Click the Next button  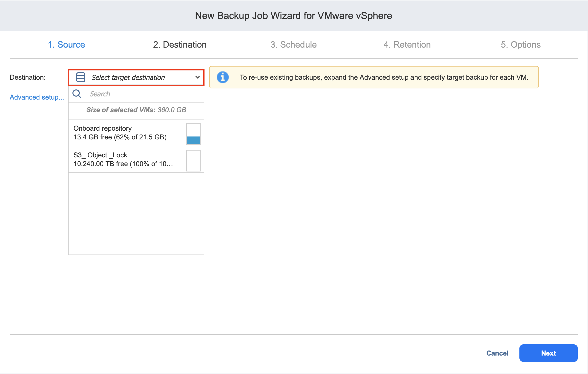point(548,353)
